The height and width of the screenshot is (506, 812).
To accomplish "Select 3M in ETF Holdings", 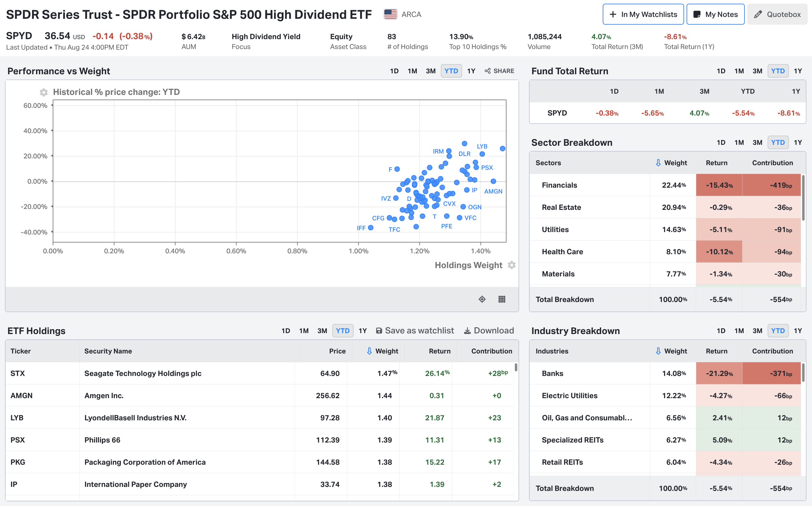I will (x=322, y=331).
